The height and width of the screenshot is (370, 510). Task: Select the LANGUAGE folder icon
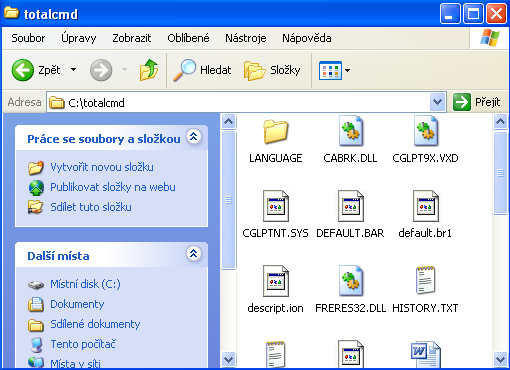coord(275,132)
